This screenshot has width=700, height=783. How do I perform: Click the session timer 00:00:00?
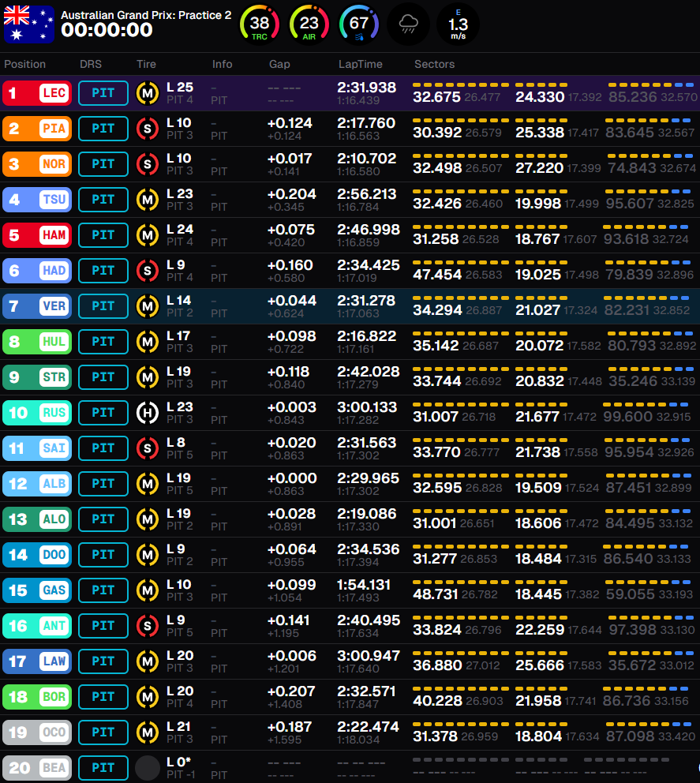pos(107,30)
